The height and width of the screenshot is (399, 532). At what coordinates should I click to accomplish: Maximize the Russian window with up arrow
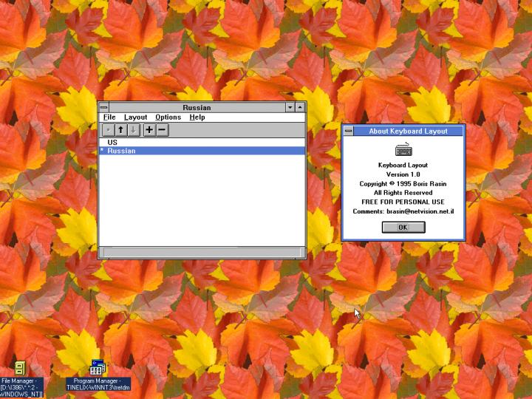coord(300,108)
